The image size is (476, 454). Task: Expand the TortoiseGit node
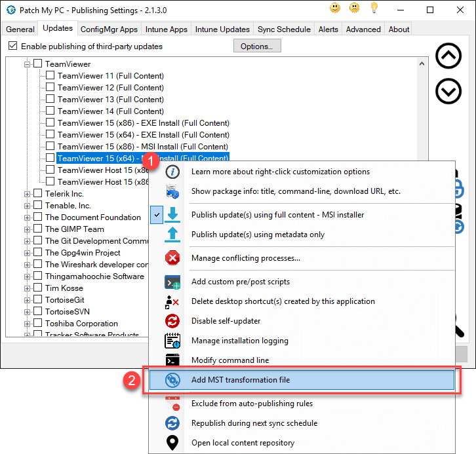27,301
